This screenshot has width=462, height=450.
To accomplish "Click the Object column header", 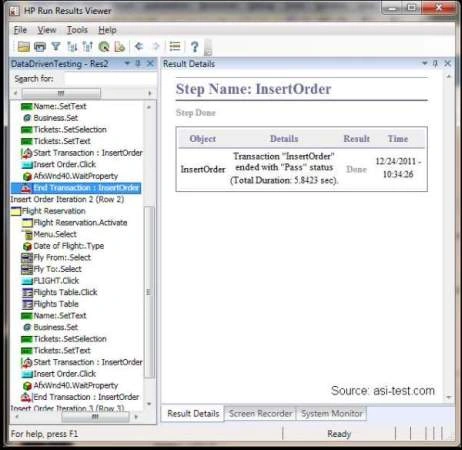I will (x=202, y=139).
